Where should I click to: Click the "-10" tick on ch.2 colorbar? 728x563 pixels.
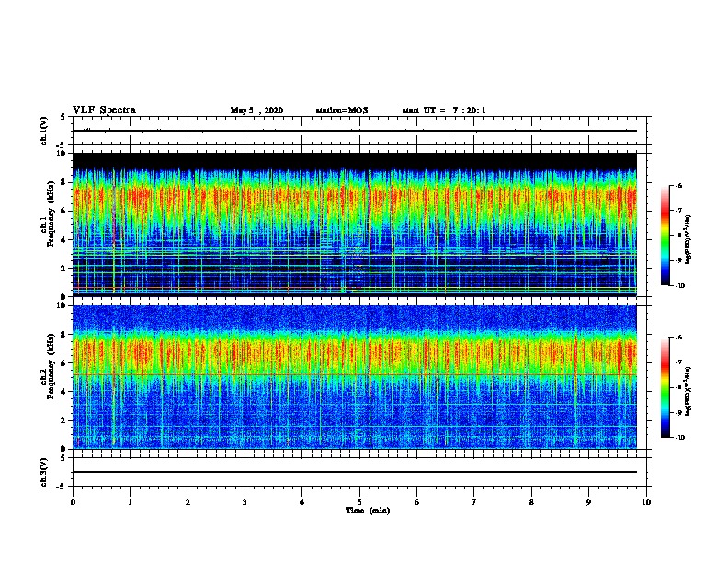[679, 438]
